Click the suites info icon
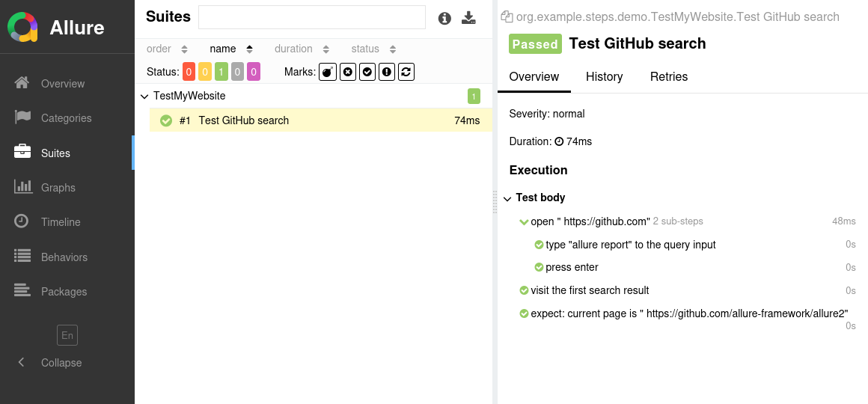Image resolution: width=868 pixels, height=404 pixels. point(444,18)
